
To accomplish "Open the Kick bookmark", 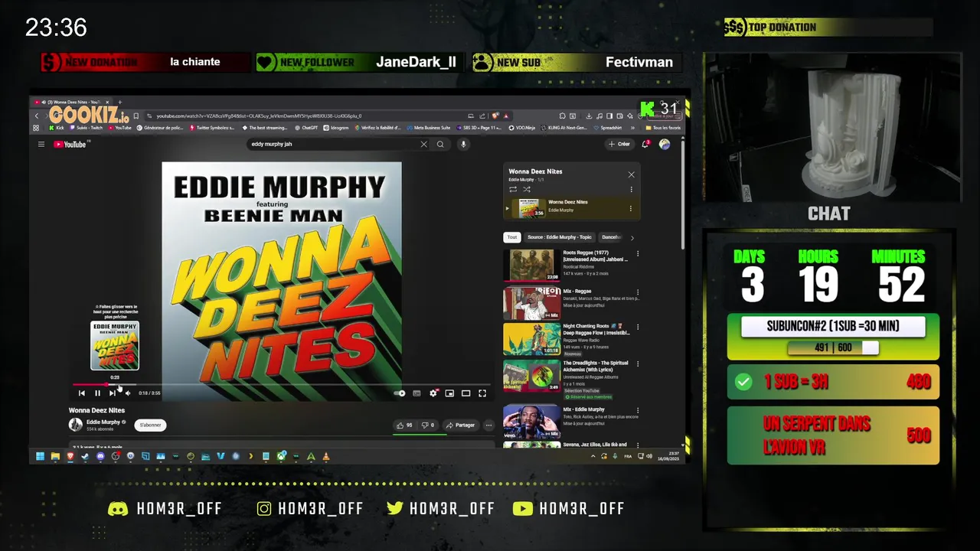I will [57, 128].
